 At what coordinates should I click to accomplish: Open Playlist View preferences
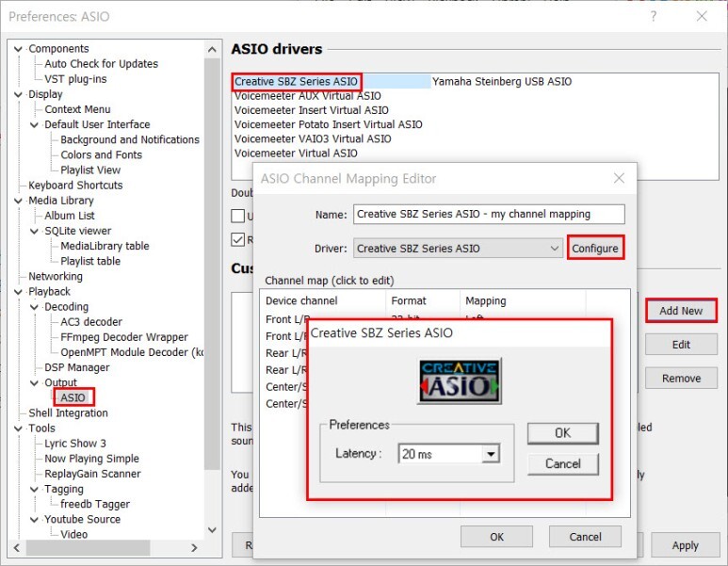coord(90,170)
